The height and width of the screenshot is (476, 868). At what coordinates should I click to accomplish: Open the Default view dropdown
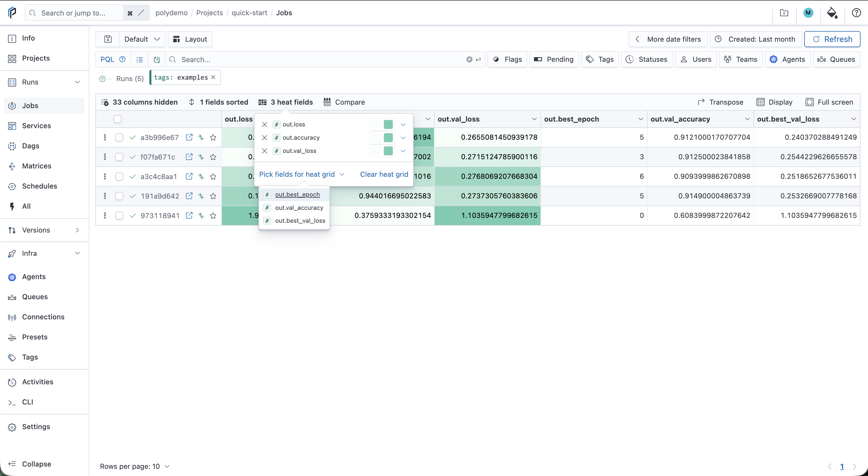tap(142, 39)
